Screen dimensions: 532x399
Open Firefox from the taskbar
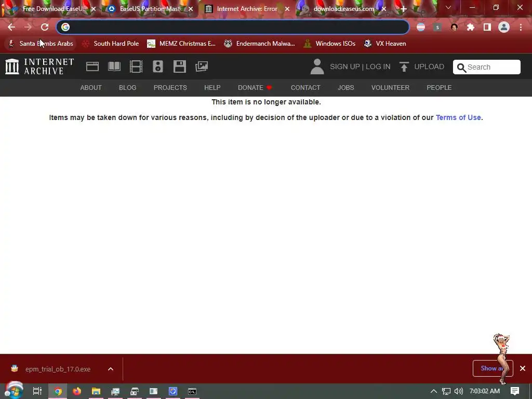click(x=77, y=391)
